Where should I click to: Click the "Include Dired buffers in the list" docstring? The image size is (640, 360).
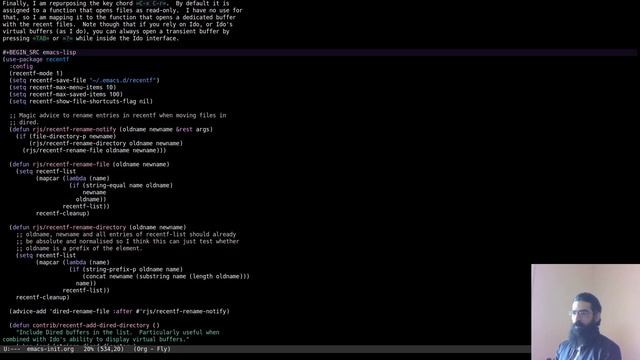118,332
